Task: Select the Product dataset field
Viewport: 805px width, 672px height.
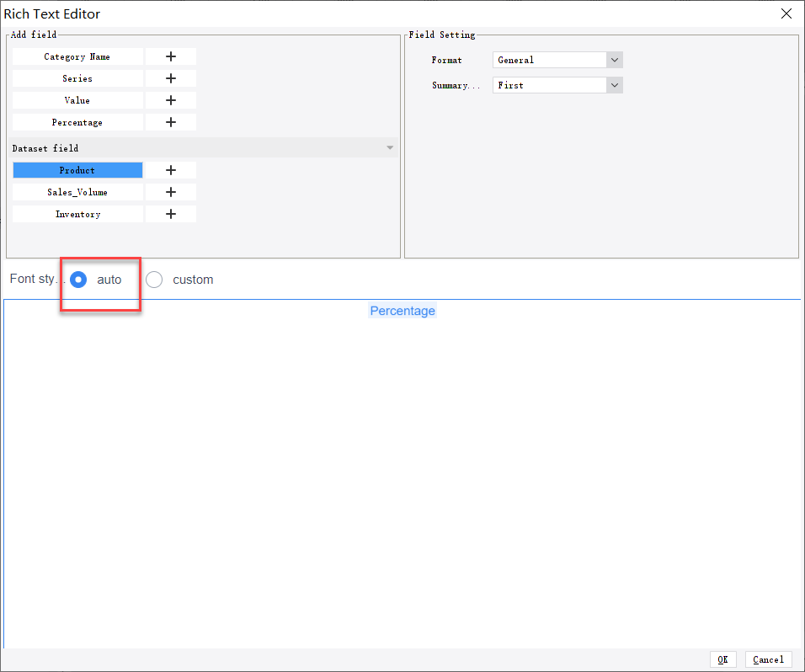Action: click(x=77, y=170)
